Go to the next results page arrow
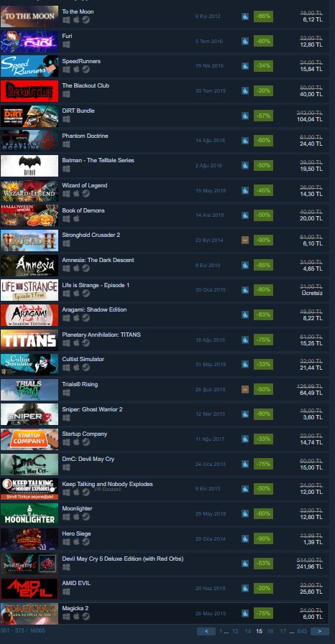335x644 pixels. 320,631
